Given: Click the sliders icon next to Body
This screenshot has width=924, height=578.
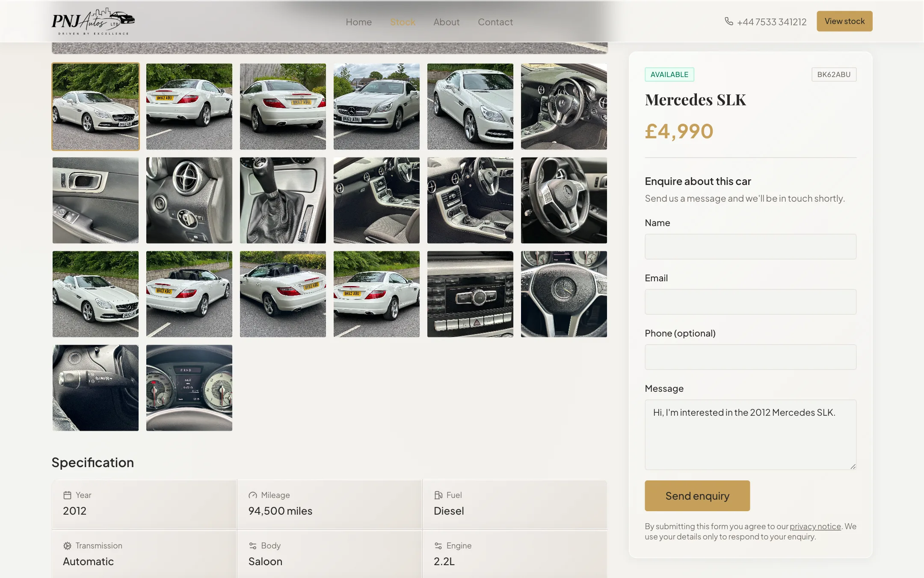Looking at the screenshot, I should point(253,545).
